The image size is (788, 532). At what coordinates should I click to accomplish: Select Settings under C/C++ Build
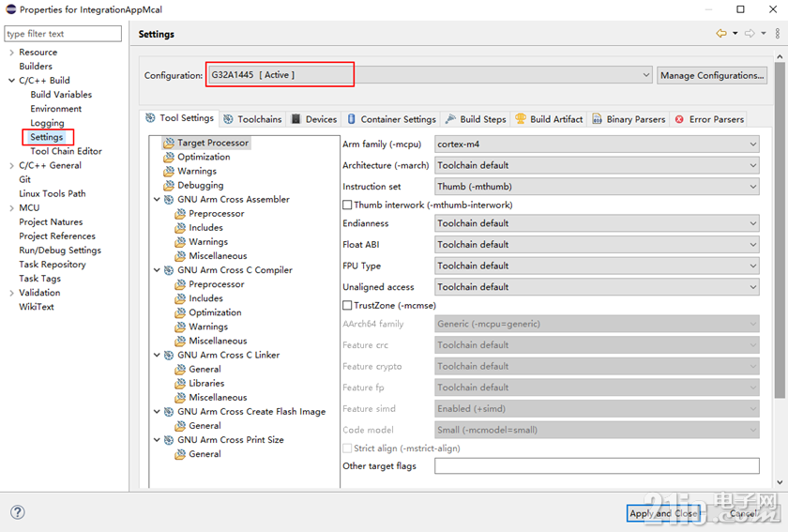pos(47,137)
